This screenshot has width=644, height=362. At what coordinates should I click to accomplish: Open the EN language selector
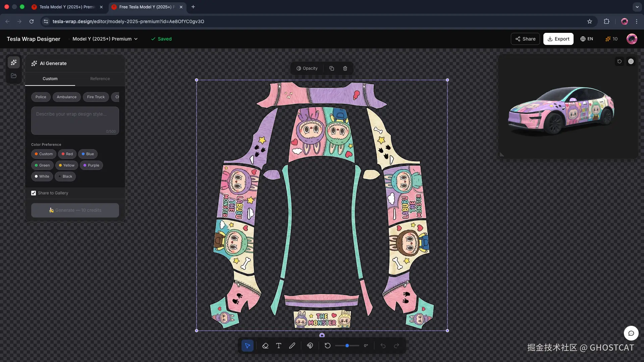click(587, 39)
